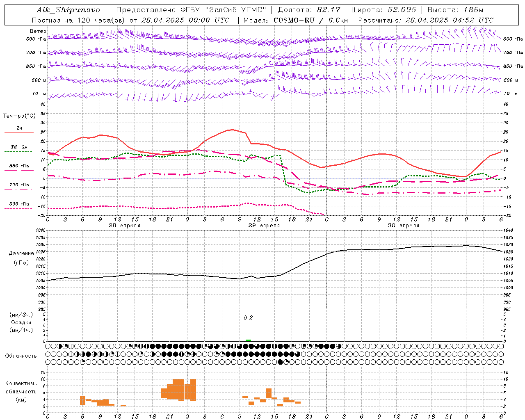This screenshot has width=525, height=420.
Task: Click the height value 186м
Action: pos(474,10)
